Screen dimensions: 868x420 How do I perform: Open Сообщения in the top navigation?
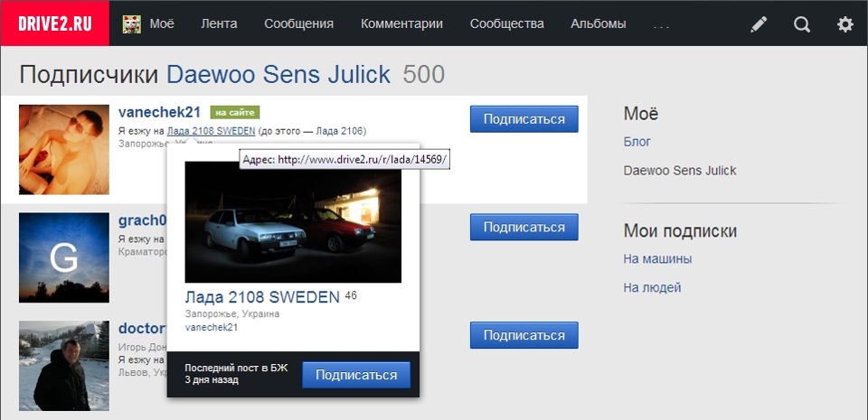click(299, 23)
